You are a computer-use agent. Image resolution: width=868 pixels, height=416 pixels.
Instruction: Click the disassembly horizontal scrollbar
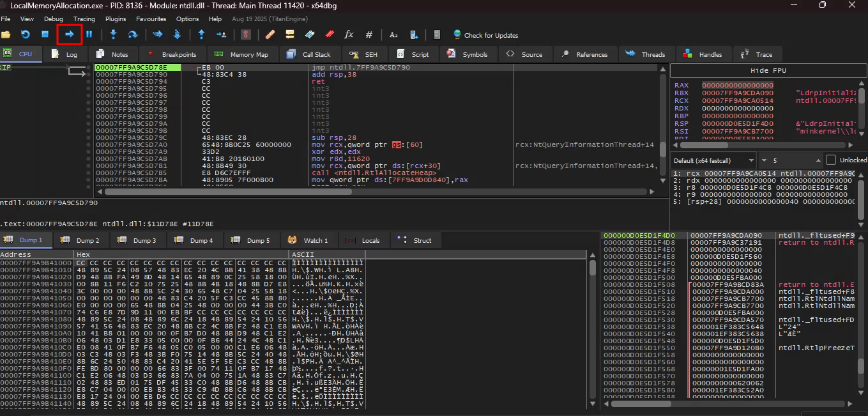click(377, 191)
